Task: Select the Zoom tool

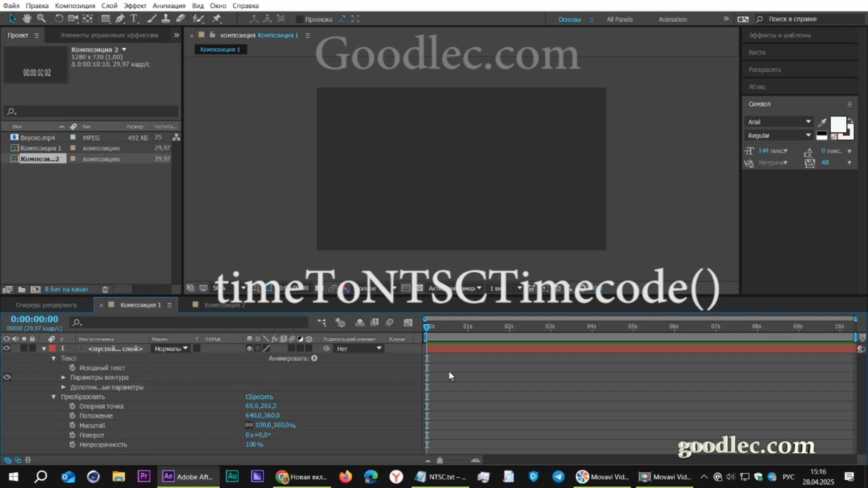Action: click(x=41, y=18)
